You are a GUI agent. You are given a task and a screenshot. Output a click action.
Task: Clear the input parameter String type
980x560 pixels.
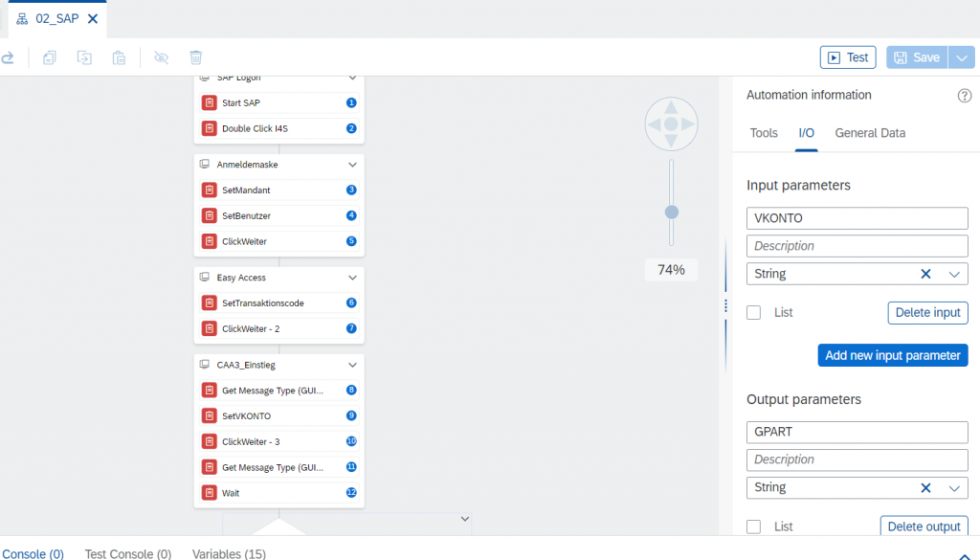925,274
